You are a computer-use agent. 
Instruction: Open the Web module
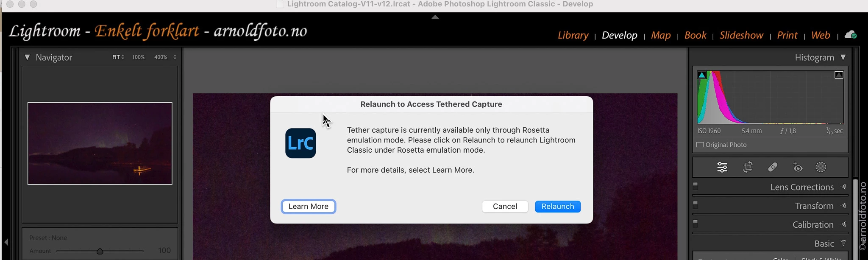coord(821,35)
